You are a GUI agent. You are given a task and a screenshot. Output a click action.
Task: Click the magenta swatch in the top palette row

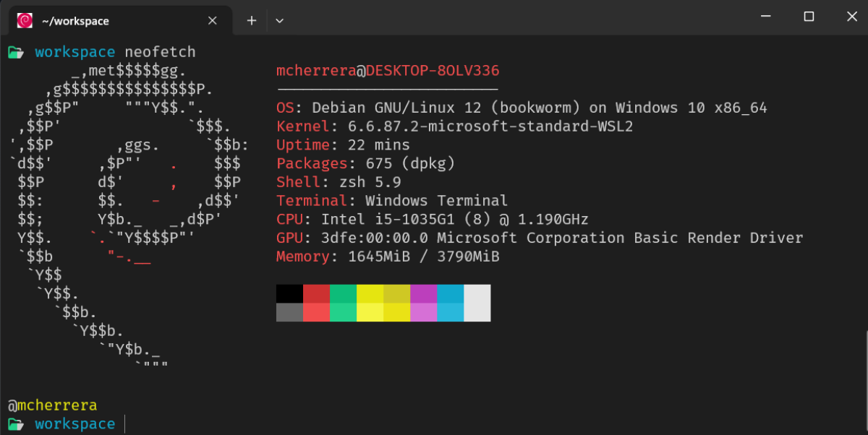point(423,293)
